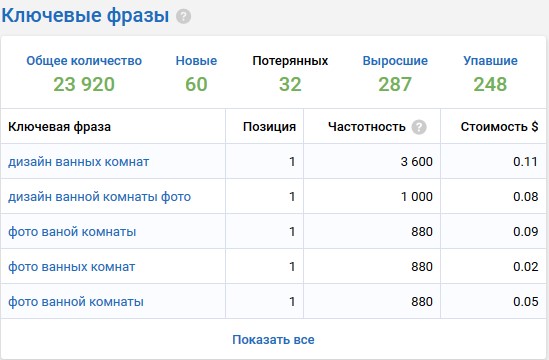
Task: Click the grown keywords value 287
Action: (x=395, y=84)
